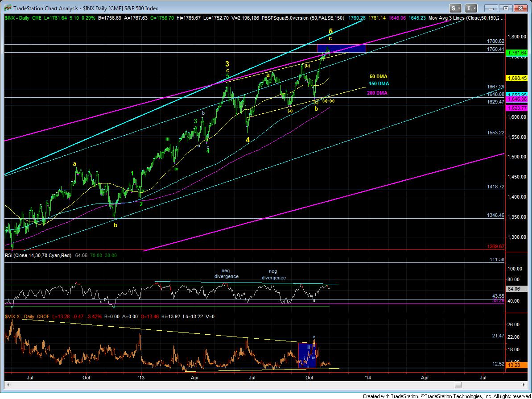Screen dimensions: 532x399
Task: Click the 1418.72 horizontal line label
Action: [x=496, y=187]
